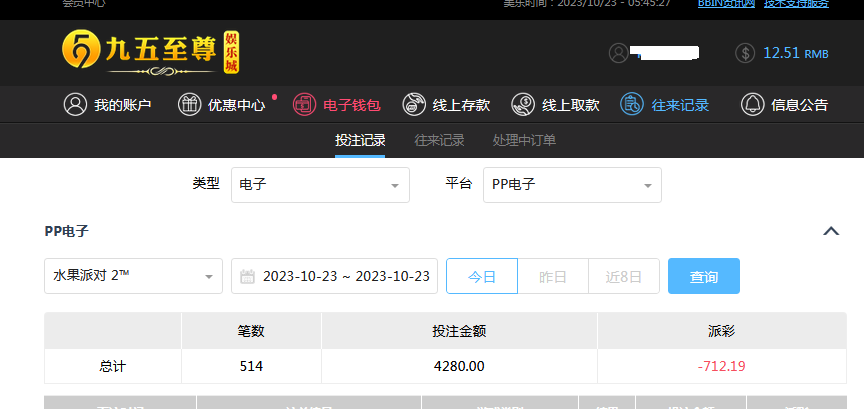This screenshot has width=864, height=409.
Task: Open 线上取款 menu item
Action: coord(555,105)
